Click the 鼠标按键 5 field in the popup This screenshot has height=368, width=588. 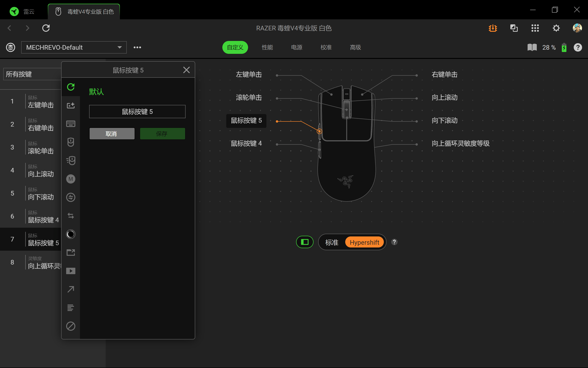point(137,112)
